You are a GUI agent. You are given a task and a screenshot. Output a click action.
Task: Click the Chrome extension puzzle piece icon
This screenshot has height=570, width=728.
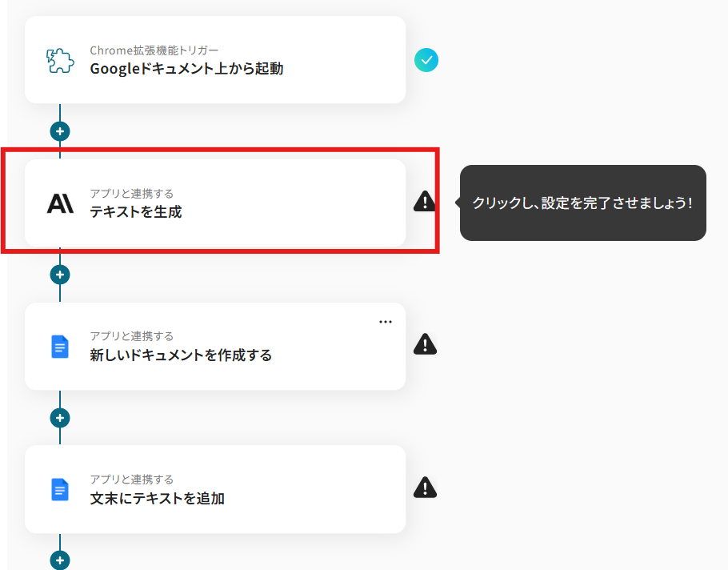point(60,61)
